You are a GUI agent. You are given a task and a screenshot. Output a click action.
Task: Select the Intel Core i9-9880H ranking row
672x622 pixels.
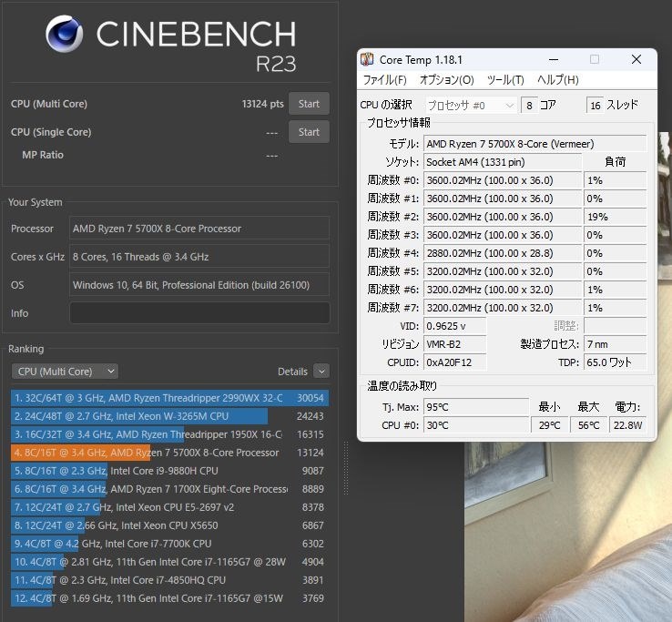169,471
